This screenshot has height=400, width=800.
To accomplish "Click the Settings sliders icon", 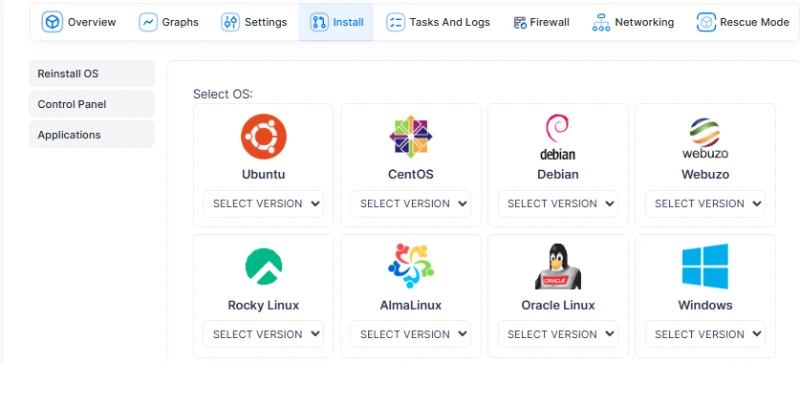I will coord(230,22).
